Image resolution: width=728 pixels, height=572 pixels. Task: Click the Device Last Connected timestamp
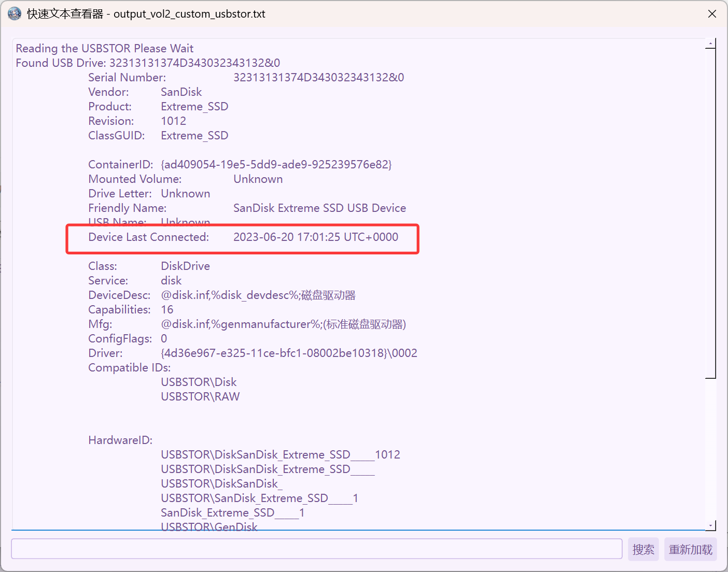(316, 237)
